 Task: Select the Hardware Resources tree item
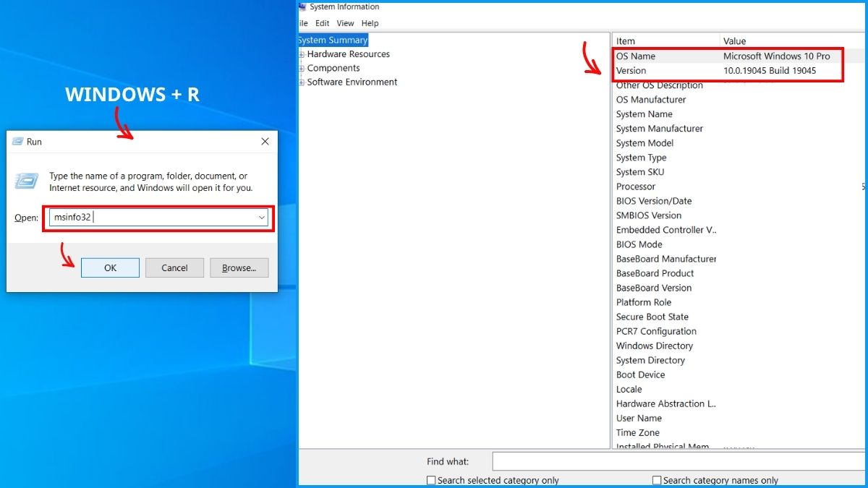click(348, 54)
